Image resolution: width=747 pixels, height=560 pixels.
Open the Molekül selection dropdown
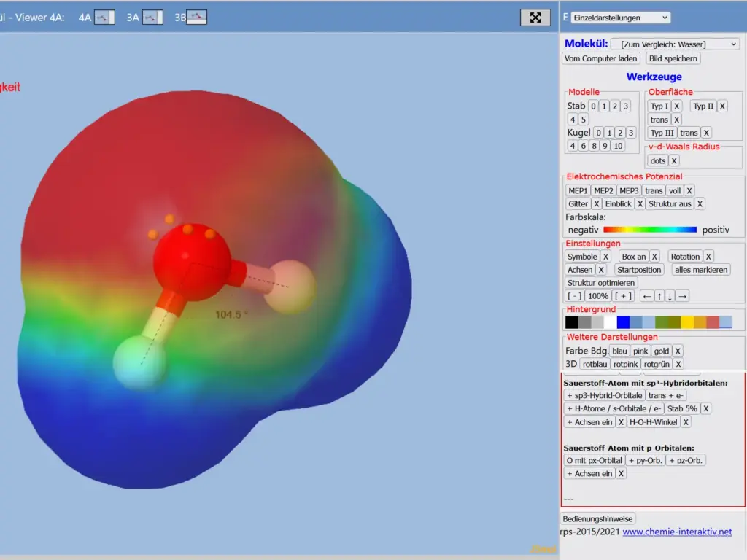click(675, 44)
